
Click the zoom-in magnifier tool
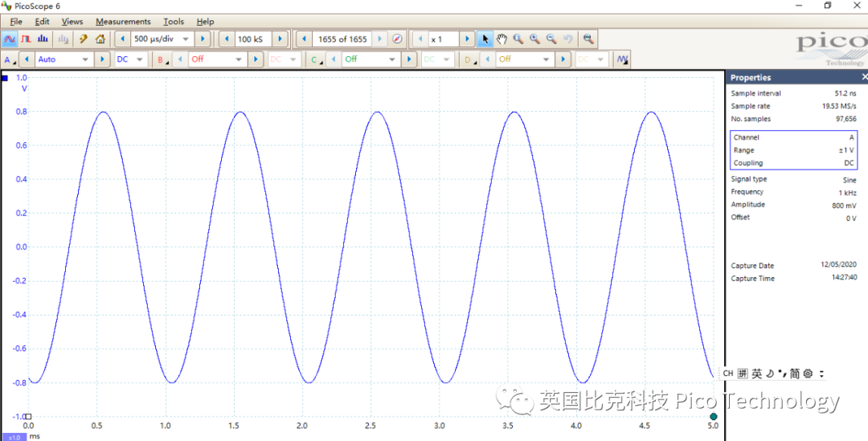(534, 39)
